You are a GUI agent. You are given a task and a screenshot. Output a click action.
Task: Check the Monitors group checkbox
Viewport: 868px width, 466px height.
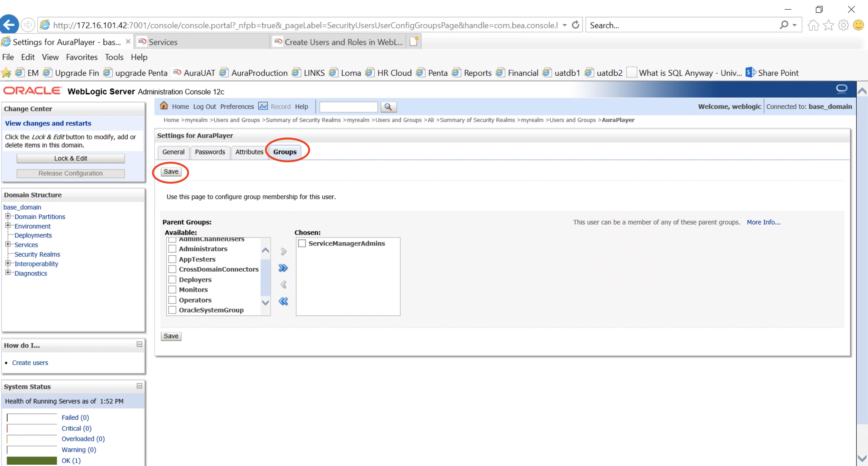(x=172, y=289)
